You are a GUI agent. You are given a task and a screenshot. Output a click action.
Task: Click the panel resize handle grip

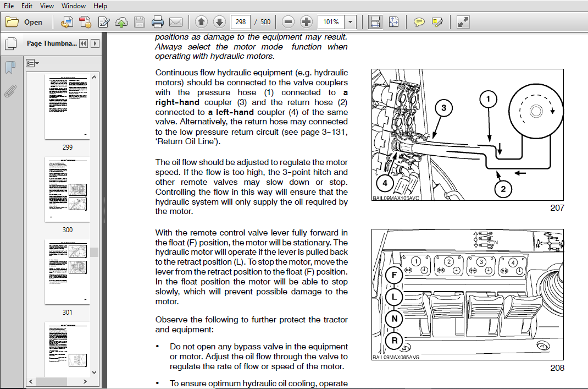pyautogui.click(x=104, y=210)
